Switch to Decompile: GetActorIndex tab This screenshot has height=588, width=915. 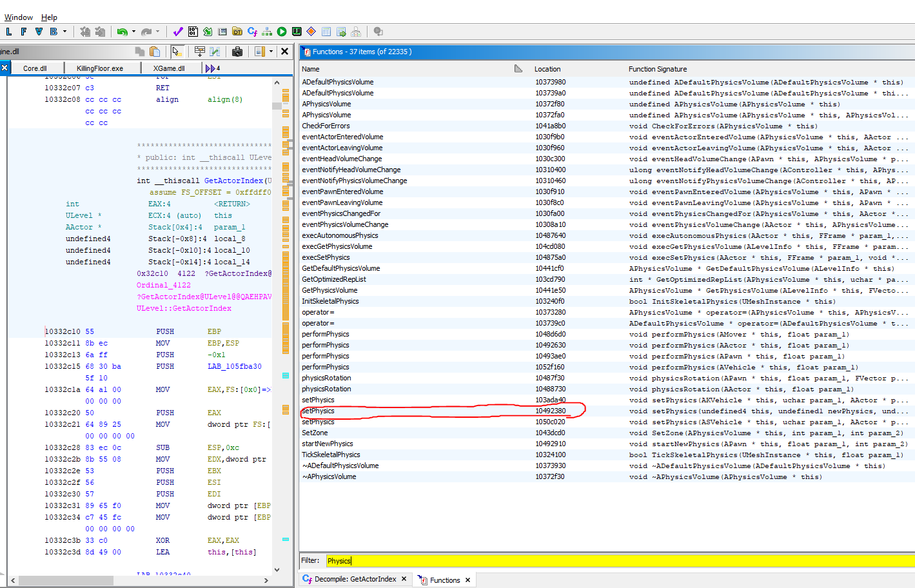[355, 580]
